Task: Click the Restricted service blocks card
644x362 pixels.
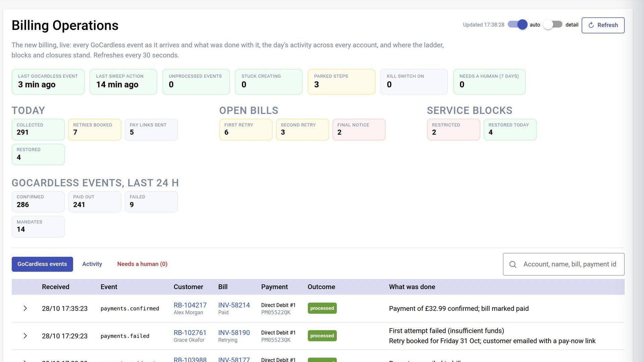Action: click(x=453, y=129)
